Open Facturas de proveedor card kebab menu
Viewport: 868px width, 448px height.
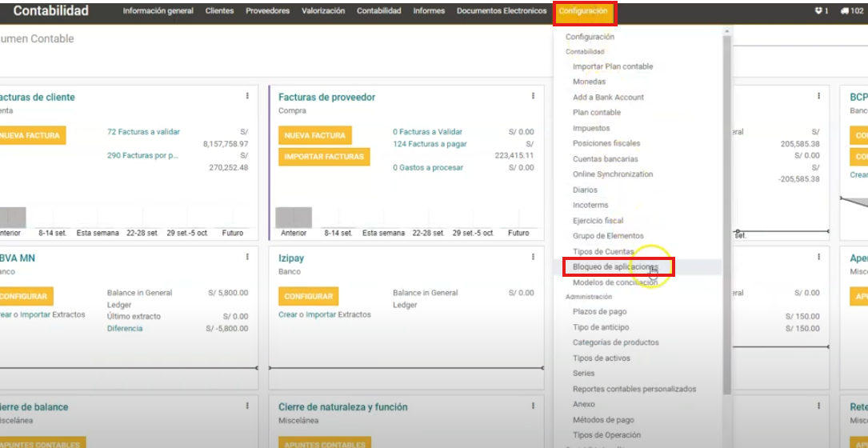[x=533, y=96]
